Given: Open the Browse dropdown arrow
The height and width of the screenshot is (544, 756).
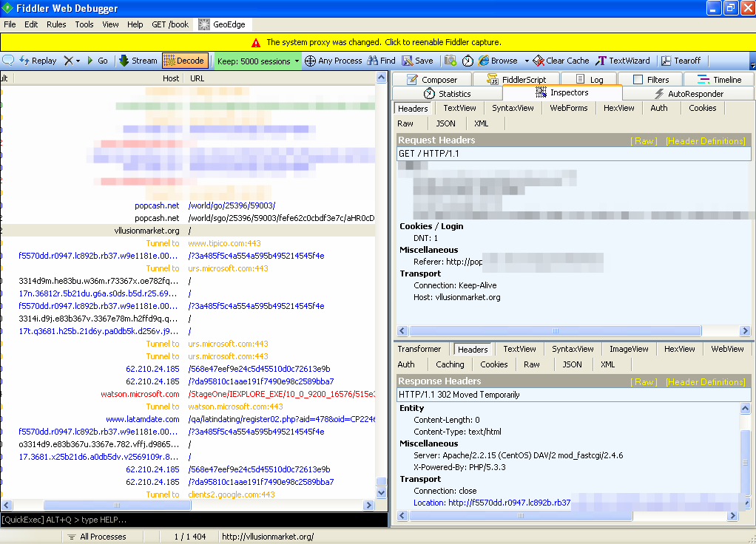Looking at the screenshot, I should (527, 61).
